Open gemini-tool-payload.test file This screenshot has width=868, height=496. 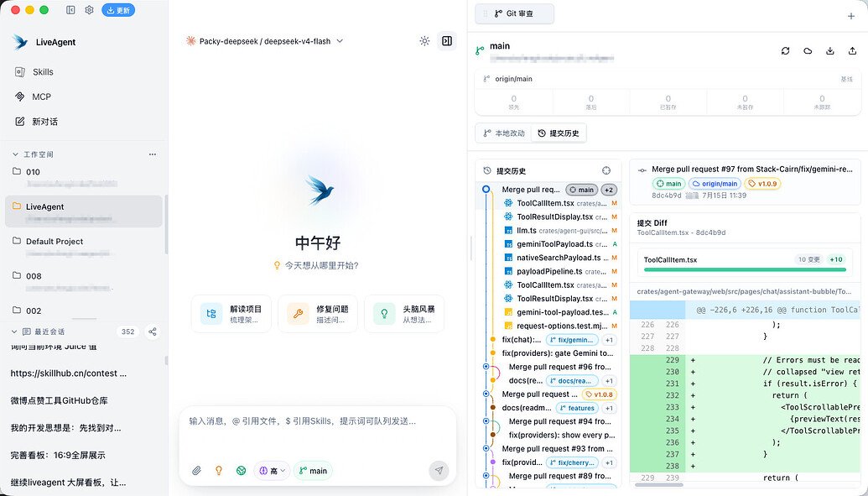tap(559, 312)
